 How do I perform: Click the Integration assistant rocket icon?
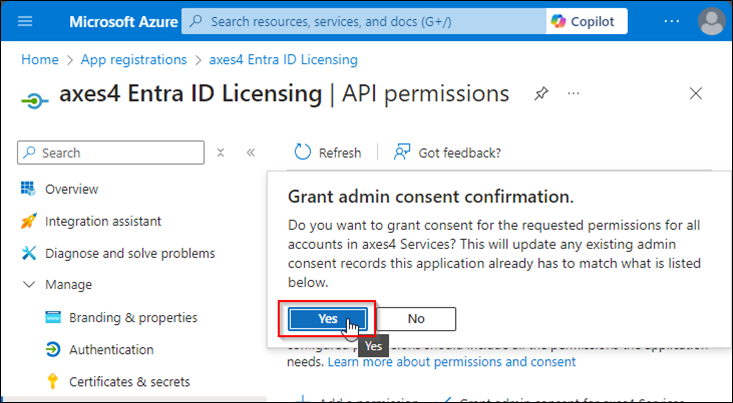point(29,221)
